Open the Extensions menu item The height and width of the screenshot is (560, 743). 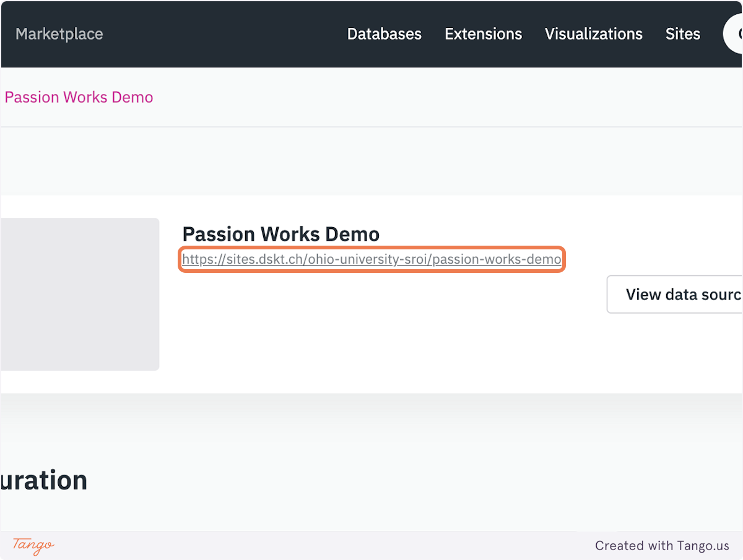click(483, 34)
